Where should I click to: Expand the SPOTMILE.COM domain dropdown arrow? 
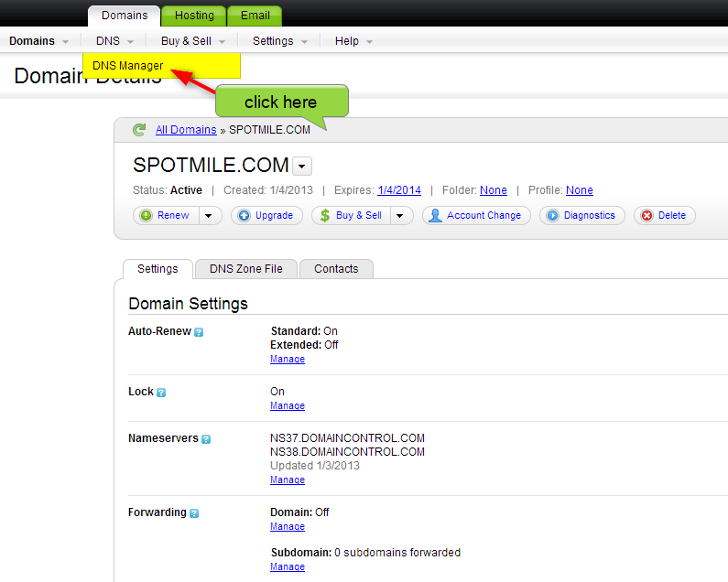pos(302,166)
